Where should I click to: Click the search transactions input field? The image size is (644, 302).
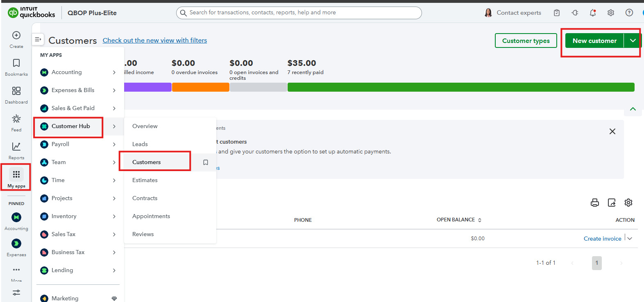(303, 13)
